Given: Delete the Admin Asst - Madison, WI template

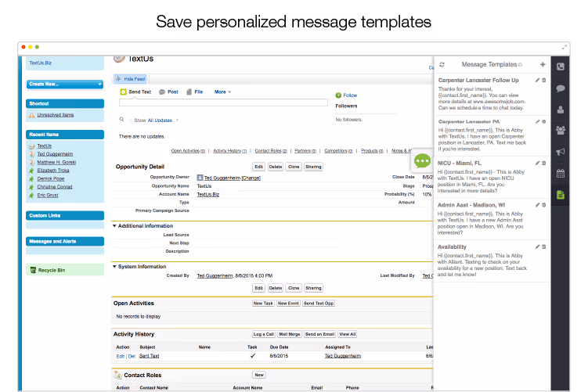Looking at the screenshot, I should click(543, 205).
